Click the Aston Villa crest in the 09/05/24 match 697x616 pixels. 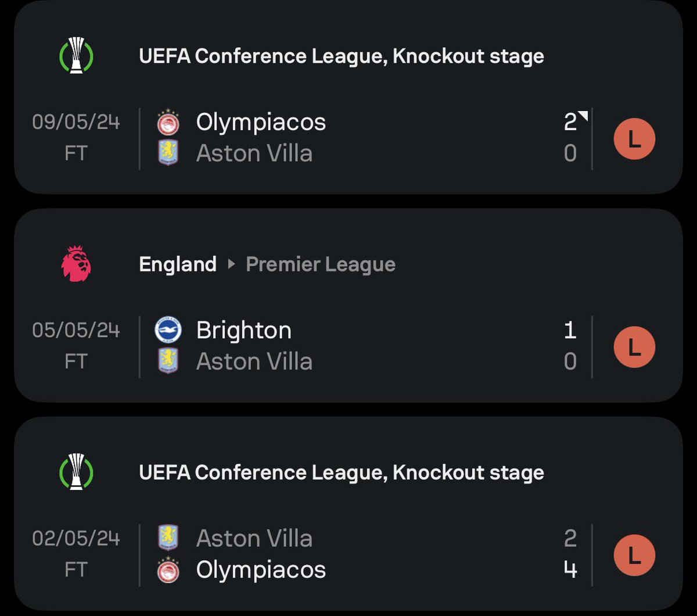coord(168,153)
